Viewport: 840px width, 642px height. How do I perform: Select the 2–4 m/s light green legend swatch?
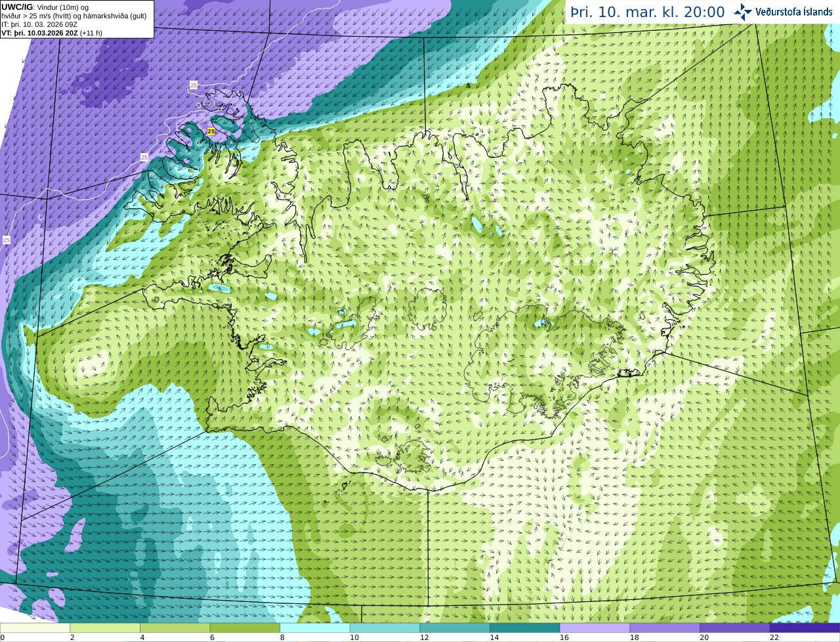105,628
